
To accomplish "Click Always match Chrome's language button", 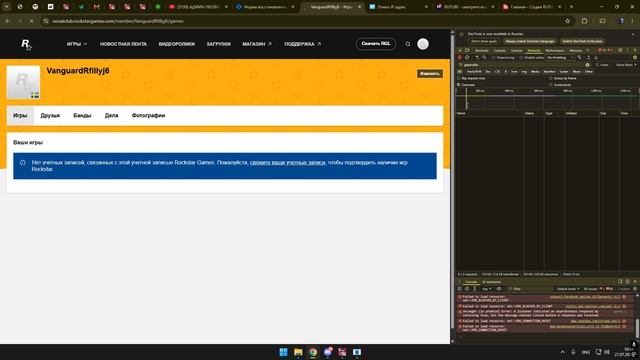I will (530, 41).
